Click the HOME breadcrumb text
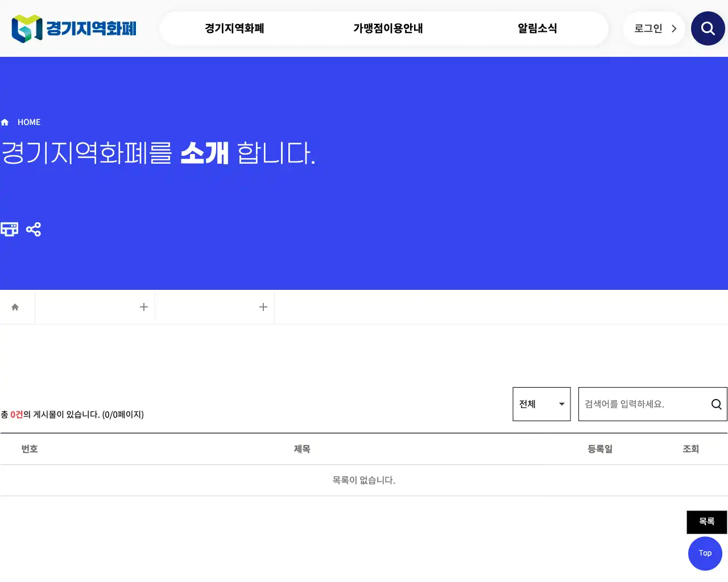The width and height of the screenshot is (728, 582). coord(29,122)
